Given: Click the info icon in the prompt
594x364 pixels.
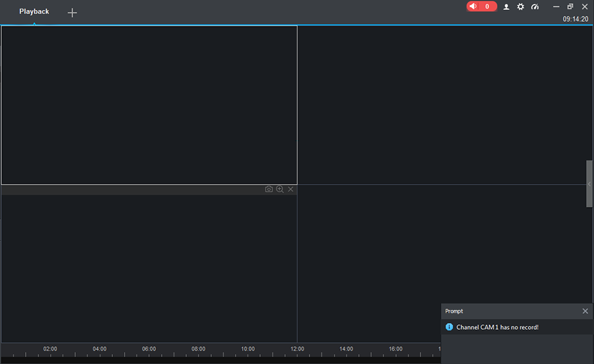Looking at the screenshot, I should coord(449,327).
